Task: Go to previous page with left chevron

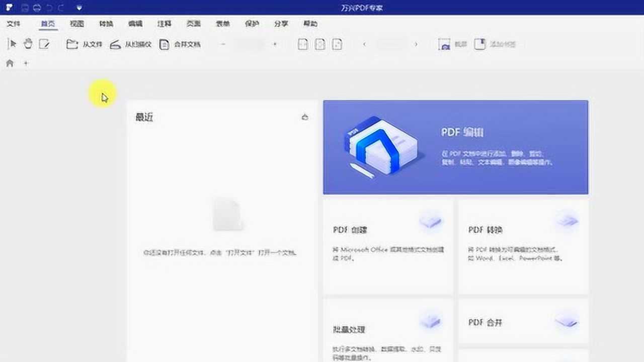Action: click(x=364, y=44)
